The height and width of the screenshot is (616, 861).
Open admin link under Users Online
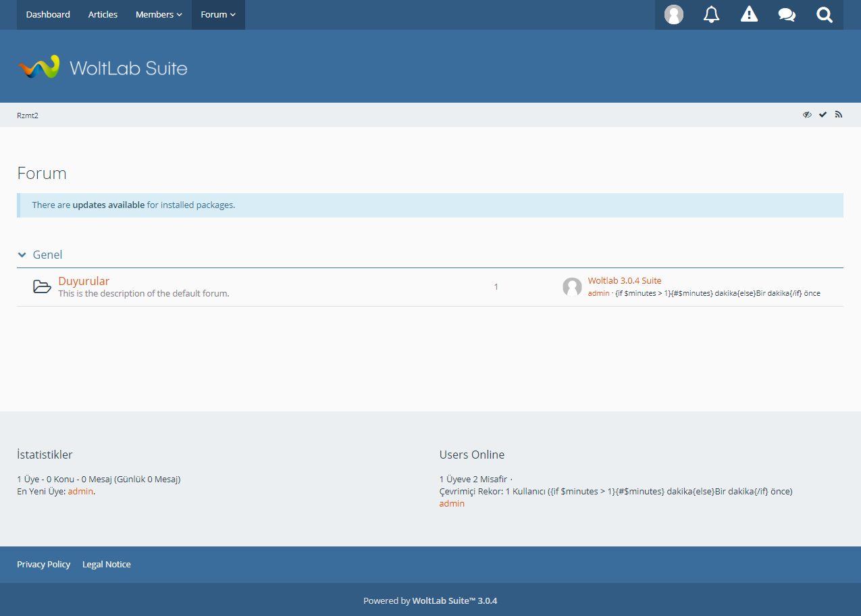point(452,503)
